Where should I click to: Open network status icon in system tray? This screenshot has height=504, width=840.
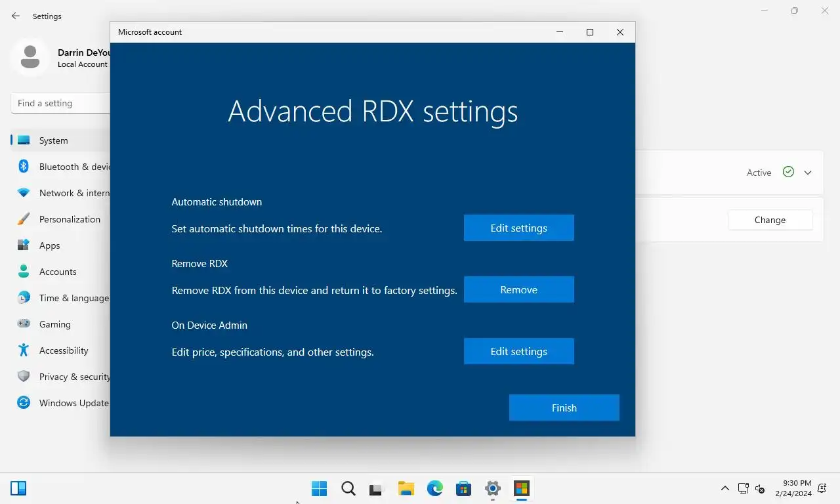coord(744,488)
